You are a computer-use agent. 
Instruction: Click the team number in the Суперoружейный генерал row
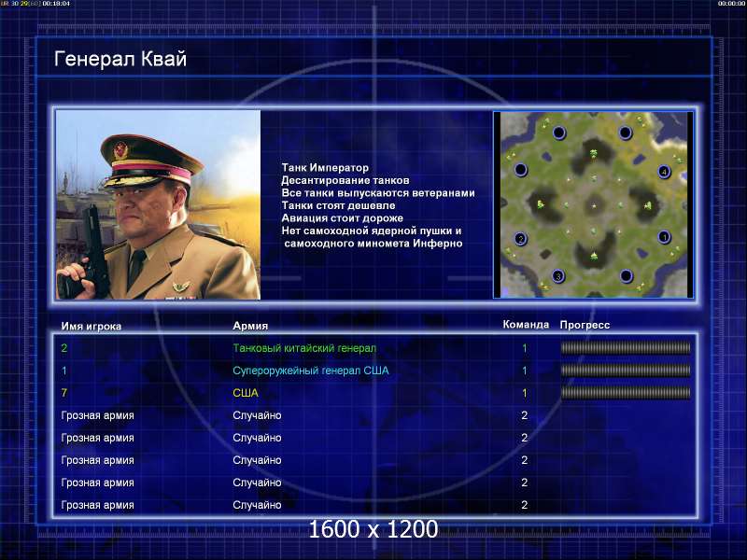click(525, 371)
